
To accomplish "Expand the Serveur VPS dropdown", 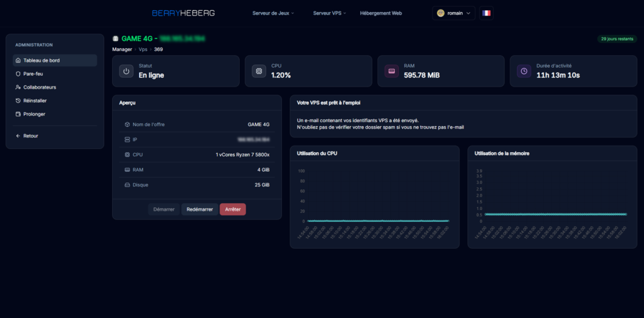I will (330, 13).
